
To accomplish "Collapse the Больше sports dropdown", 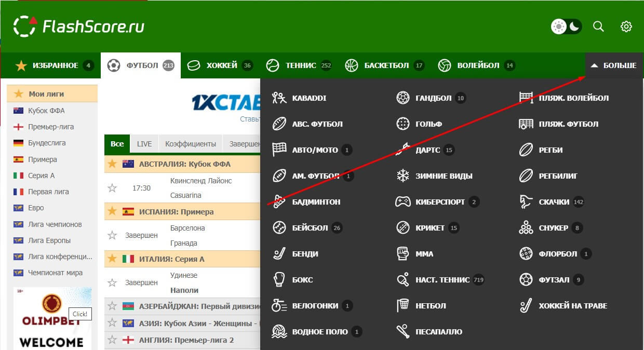I will tap(614, 65).
